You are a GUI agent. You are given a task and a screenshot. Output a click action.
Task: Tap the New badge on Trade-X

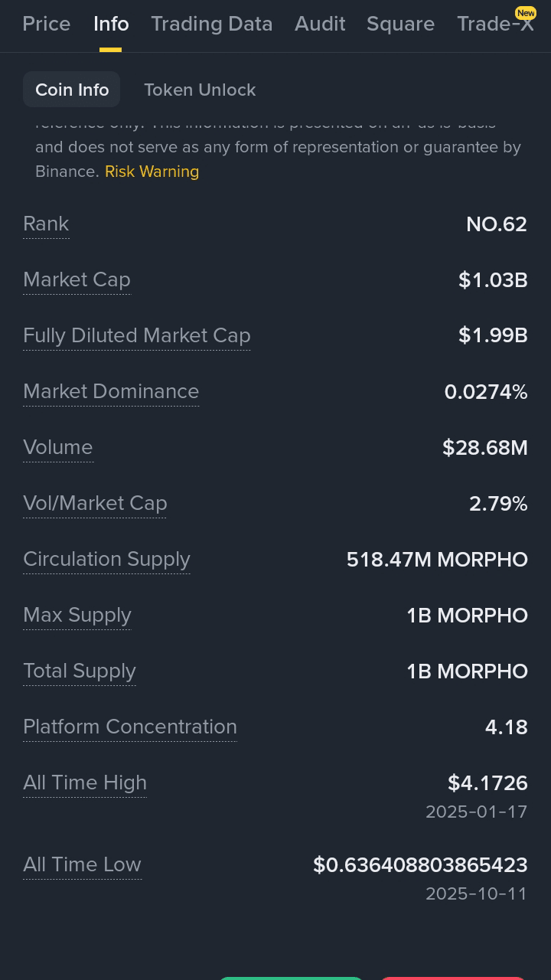pyautogui.click(x=526, y=13)
